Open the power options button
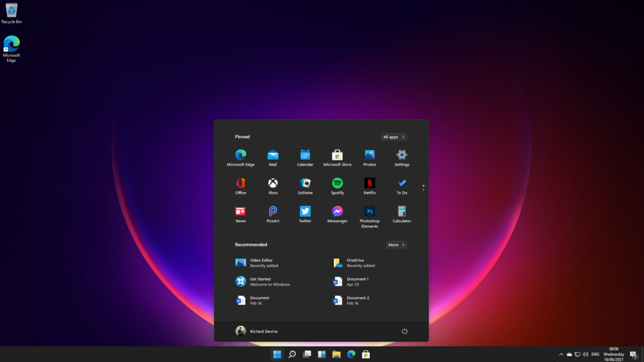The image size is (644, 362). (405, 331)
